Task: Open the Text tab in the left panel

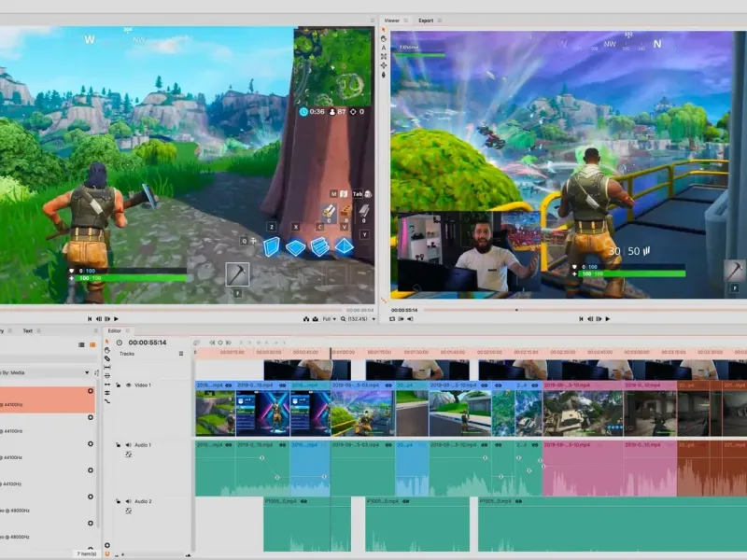Action: pos(28,331)
